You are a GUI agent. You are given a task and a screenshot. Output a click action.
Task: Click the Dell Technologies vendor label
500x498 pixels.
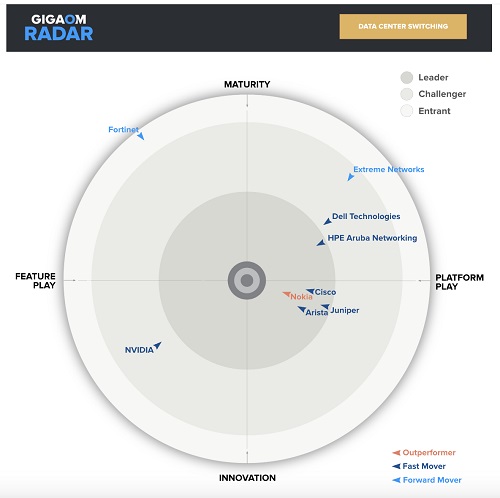pos(366,216)
